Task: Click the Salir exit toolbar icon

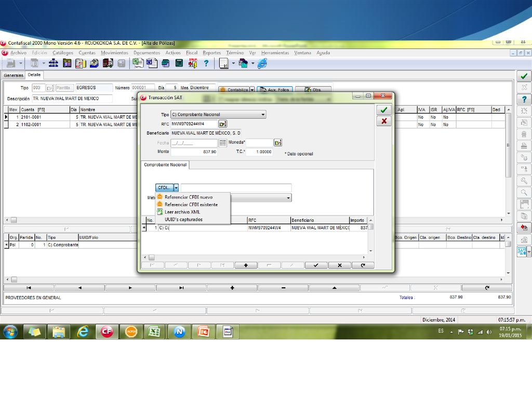Action: click(x=193, y=63)
